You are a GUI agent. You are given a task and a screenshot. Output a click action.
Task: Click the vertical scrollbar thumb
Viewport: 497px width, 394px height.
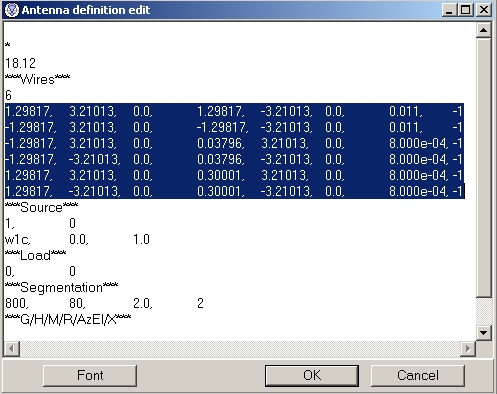tap(483, 168)
